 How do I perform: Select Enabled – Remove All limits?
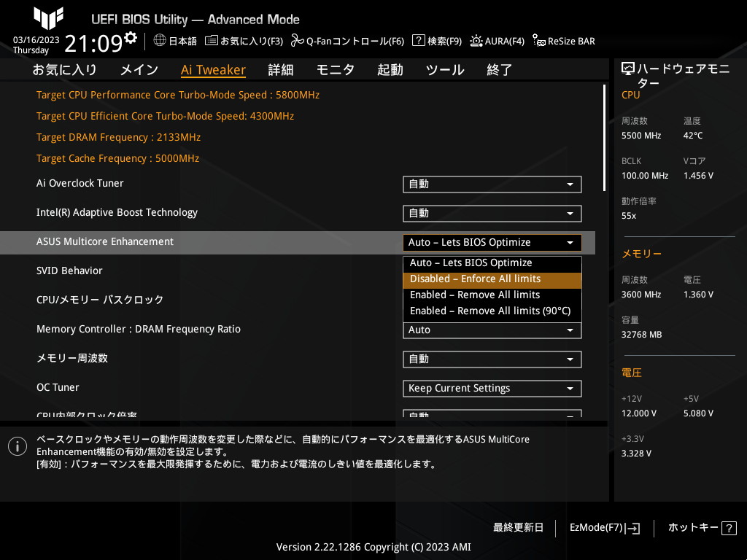[x=492, y=295]
